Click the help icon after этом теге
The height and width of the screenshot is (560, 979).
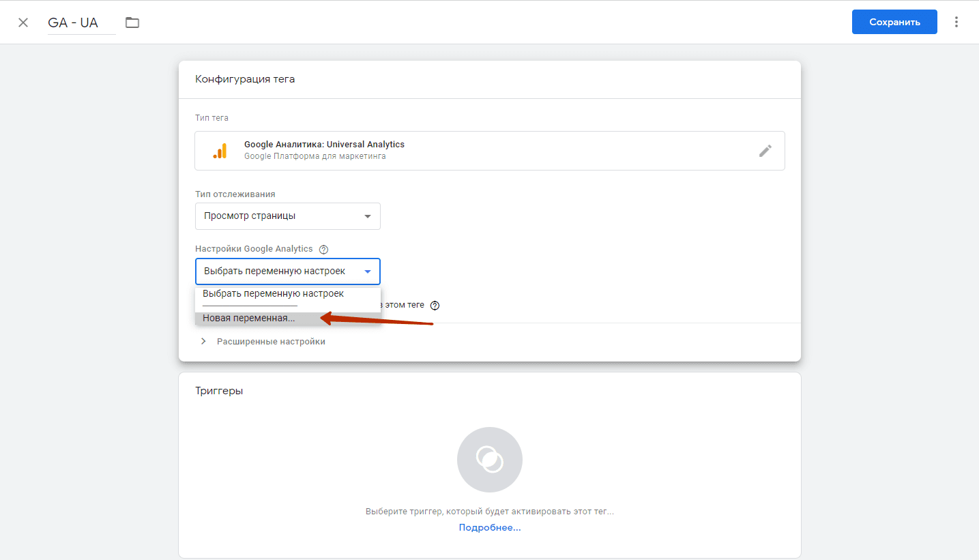pyautogui.click(x=435, y=306)
